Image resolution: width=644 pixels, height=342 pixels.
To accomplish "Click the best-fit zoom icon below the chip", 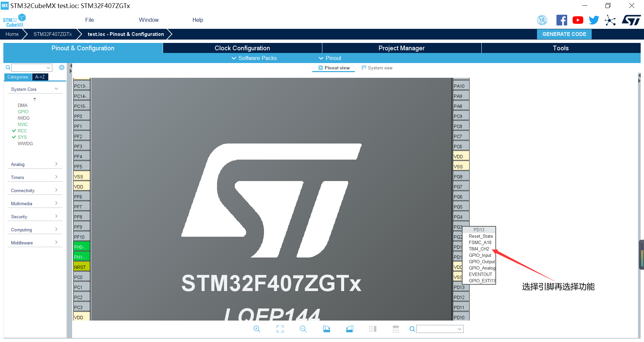I will [280, 329].
